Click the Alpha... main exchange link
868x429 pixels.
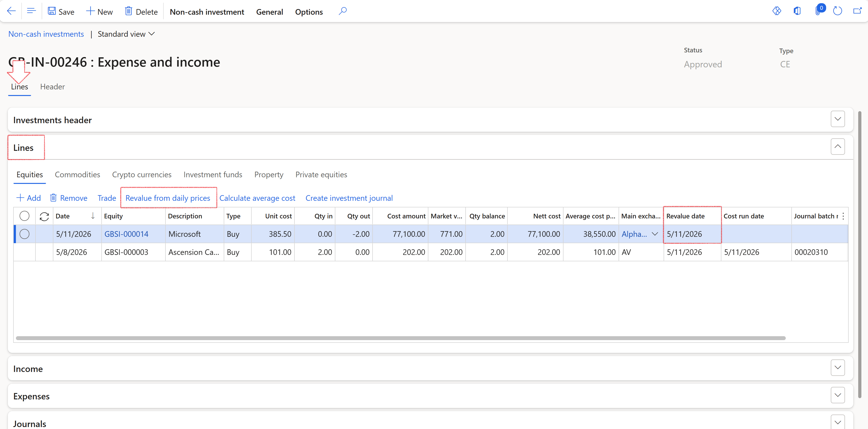(x=634, y=234)
